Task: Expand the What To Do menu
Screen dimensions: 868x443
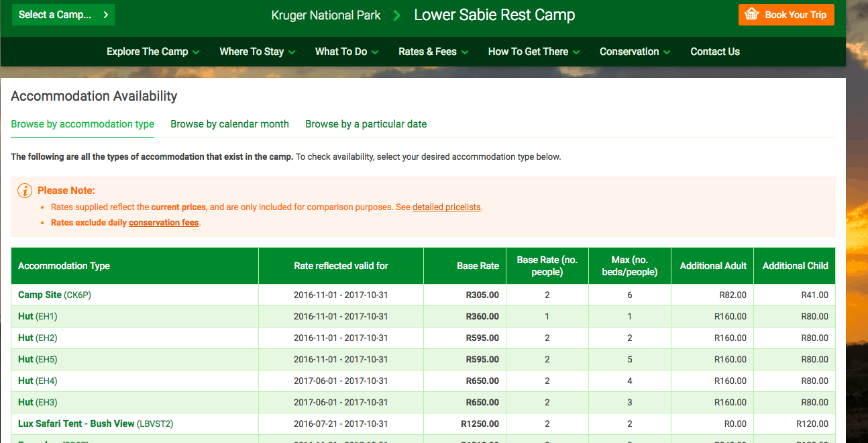Action: pyautogui.click(x=347, y=52)
